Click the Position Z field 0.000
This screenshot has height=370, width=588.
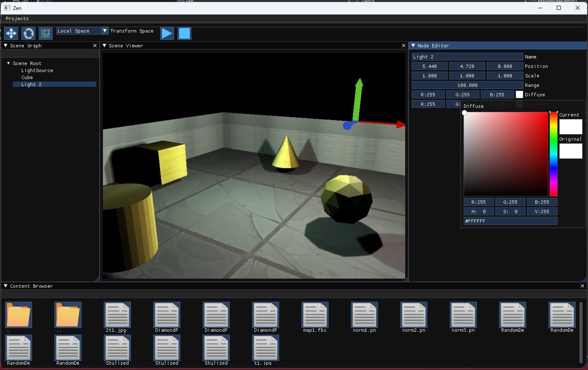[505, 66]
